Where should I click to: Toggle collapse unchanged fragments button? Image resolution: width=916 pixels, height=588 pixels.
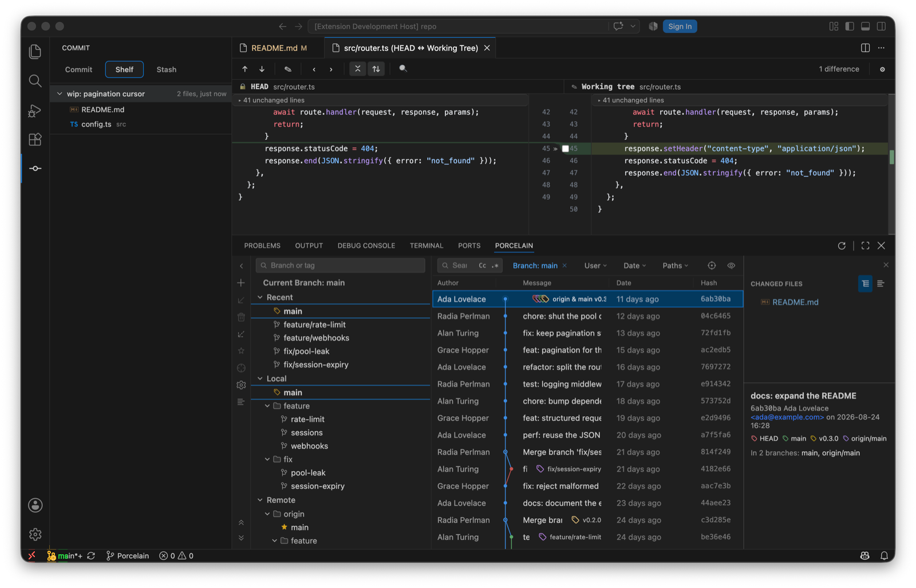[x=358, y=69]
